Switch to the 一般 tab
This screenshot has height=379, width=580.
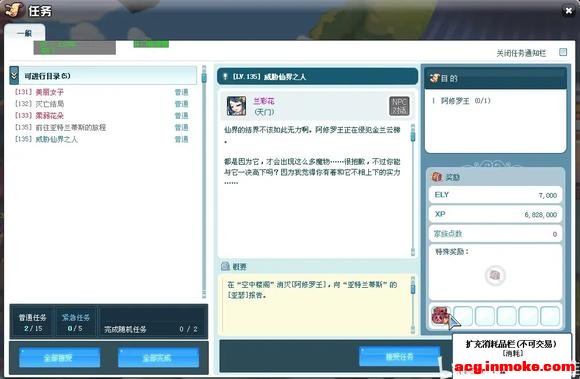(x=24, y=33)
